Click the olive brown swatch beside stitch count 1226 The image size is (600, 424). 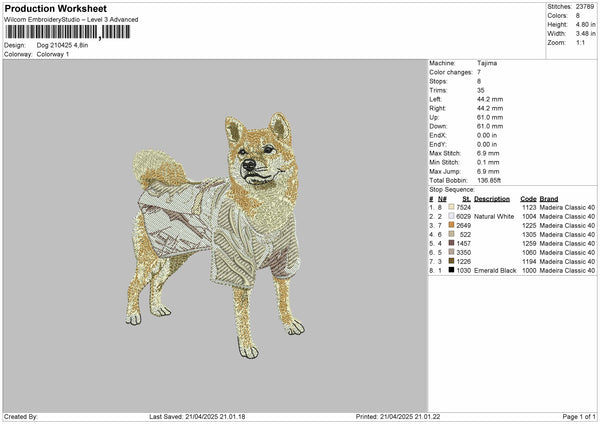coord(451,261)
